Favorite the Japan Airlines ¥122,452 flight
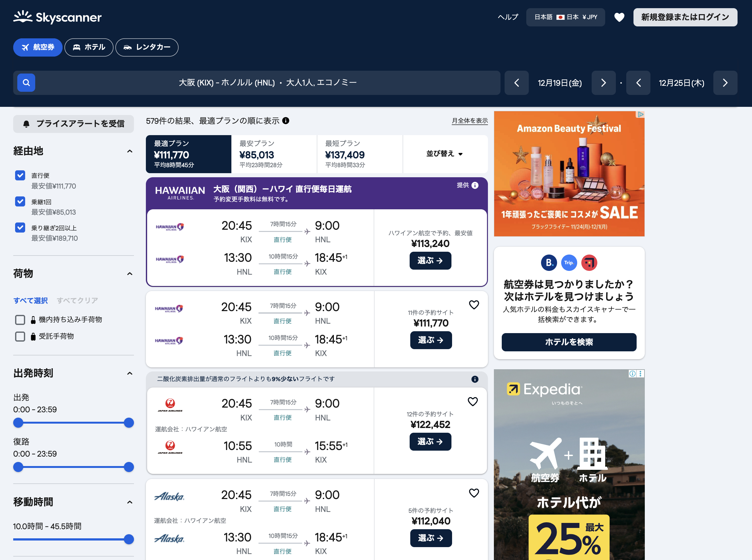Image resolution: width=752 pixels, height=560 pixels. (x=472, y=401)
